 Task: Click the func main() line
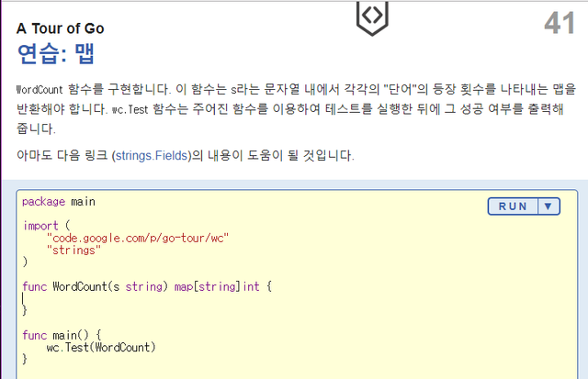coord(62,335)
